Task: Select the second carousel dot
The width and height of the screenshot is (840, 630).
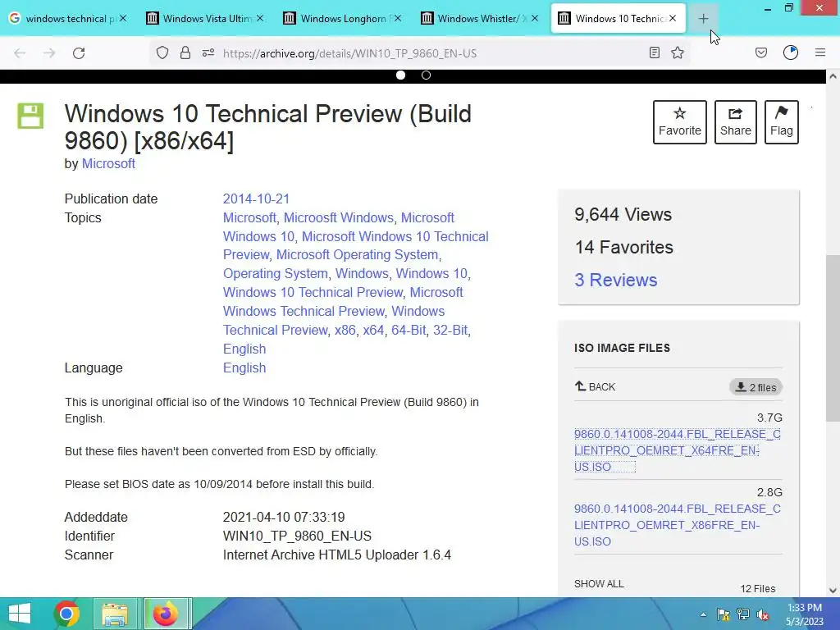Action: tap(426, 75)
